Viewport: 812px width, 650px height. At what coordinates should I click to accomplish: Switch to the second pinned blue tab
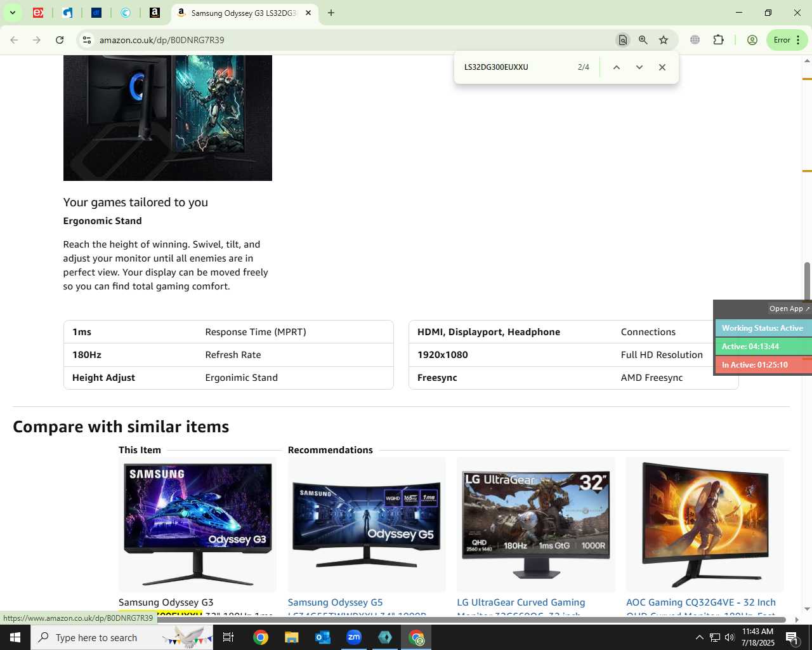point(67,13)
